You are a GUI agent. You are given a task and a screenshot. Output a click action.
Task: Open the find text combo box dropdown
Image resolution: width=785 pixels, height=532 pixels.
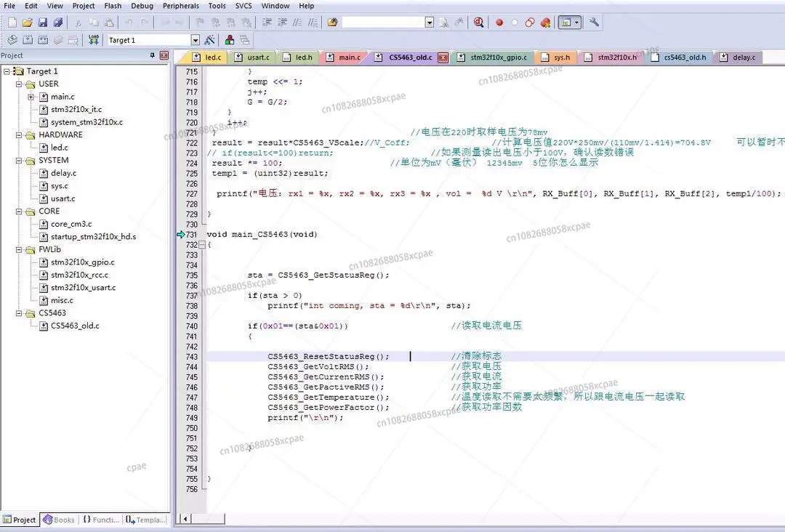pos(429,23)
